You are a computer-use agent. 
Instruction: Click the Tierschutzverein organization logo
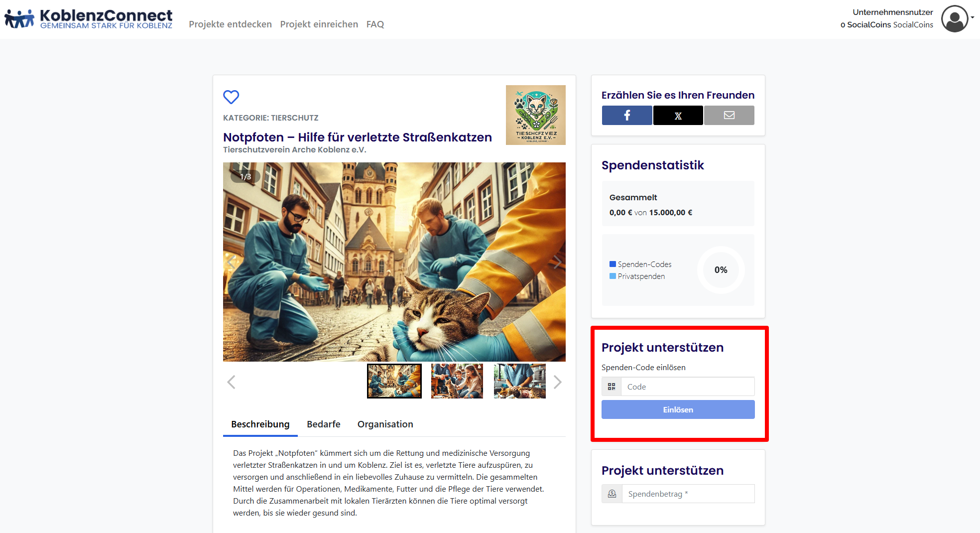pos(535,115)
